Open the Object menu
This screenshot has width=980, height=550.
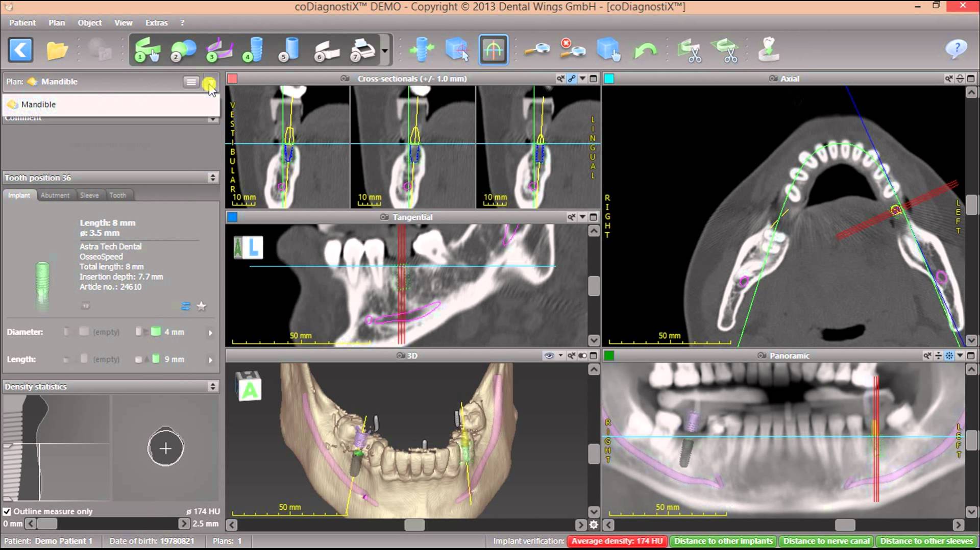tap(89, 22)
